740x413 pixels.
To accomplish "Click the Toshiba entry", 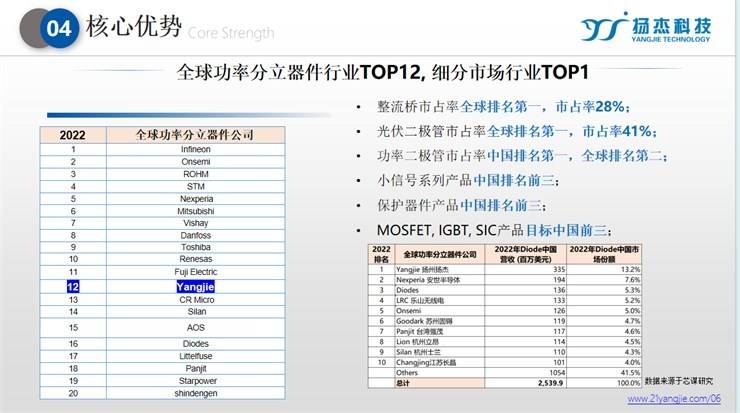I will point(195,247).
